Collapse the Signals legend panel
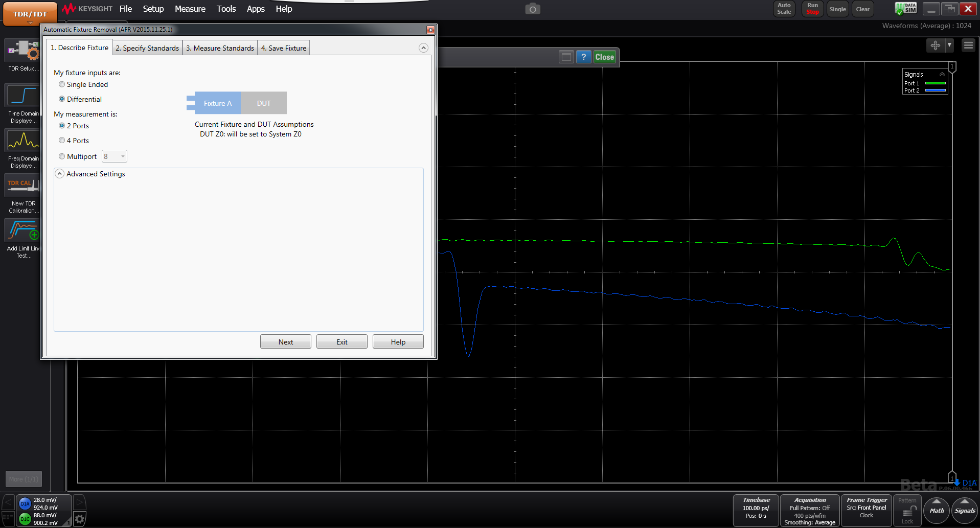Screen dimensions: 980x528 pyautogui.click(x=942, y=75)
